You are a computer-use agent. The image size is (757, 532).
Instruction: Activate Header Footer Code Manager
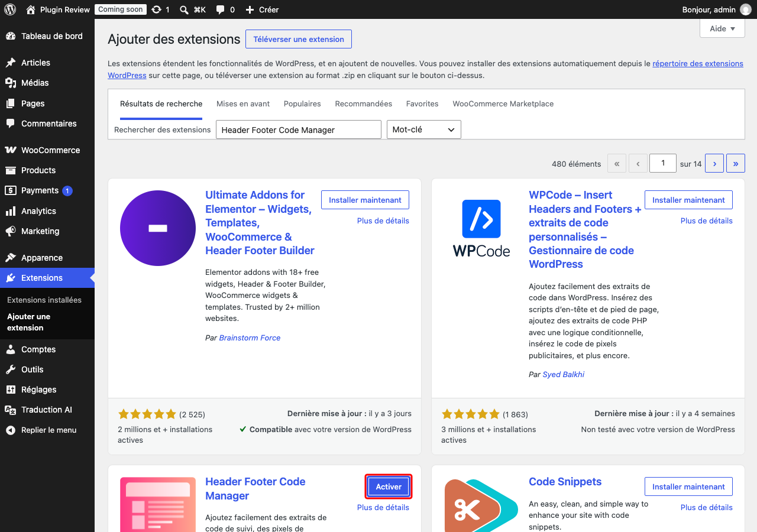tap(389, 486)
